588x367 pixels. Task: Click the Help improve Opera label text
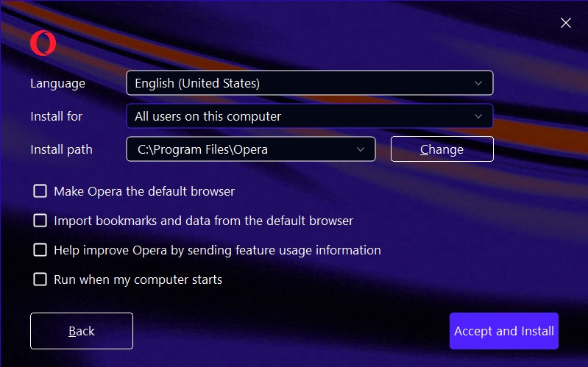pyautogui.click(x=218, y=250)
